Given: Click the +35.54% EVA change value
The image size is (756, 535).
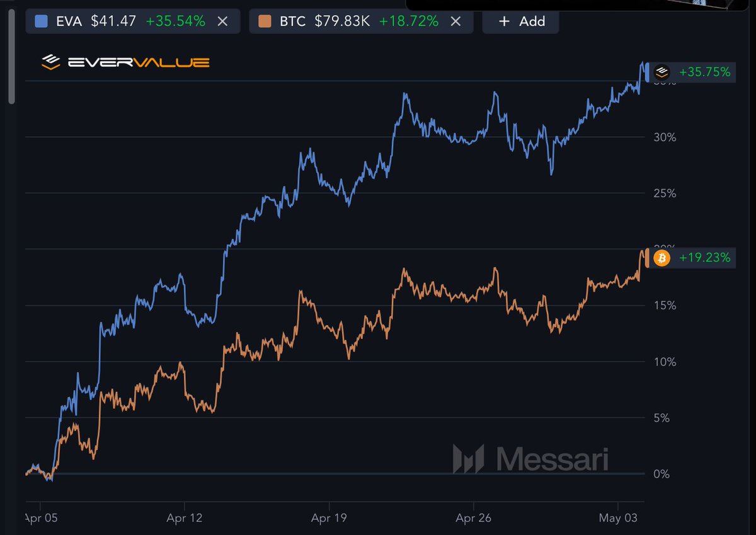Looking at the screenshot, I should pyautogui.click(x=176, y=21).
